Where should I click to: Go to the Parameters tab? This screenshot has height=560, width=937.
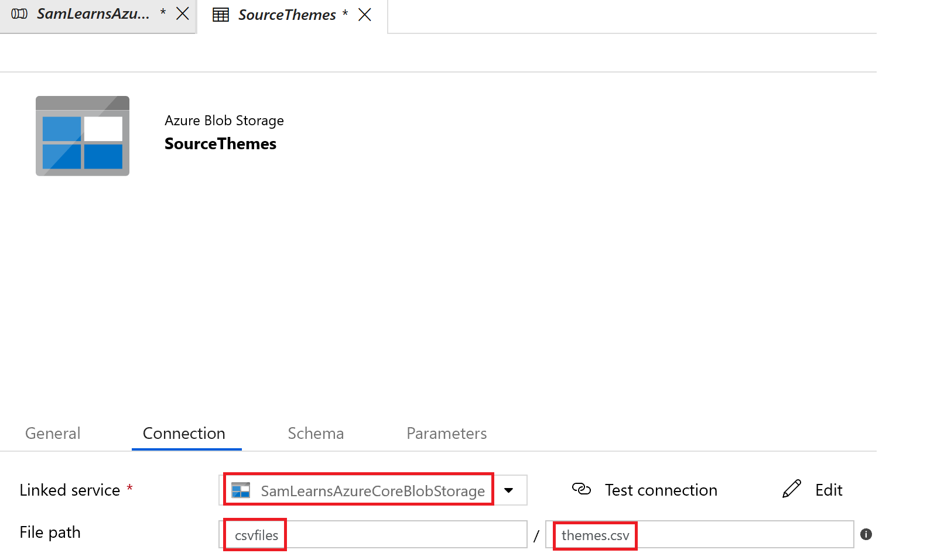coord(446,434)
